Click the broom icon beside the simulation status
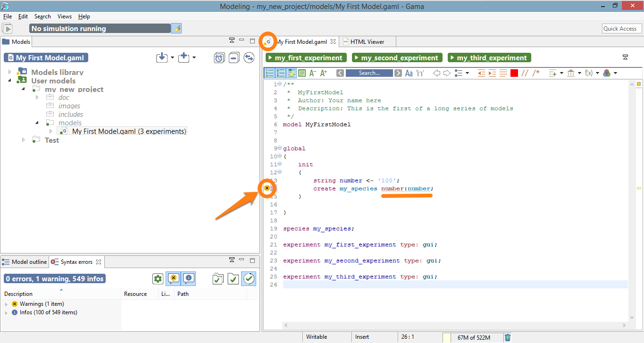Image resolution: width=644 pixels, height=343 pixels. [x=176, y=28]
